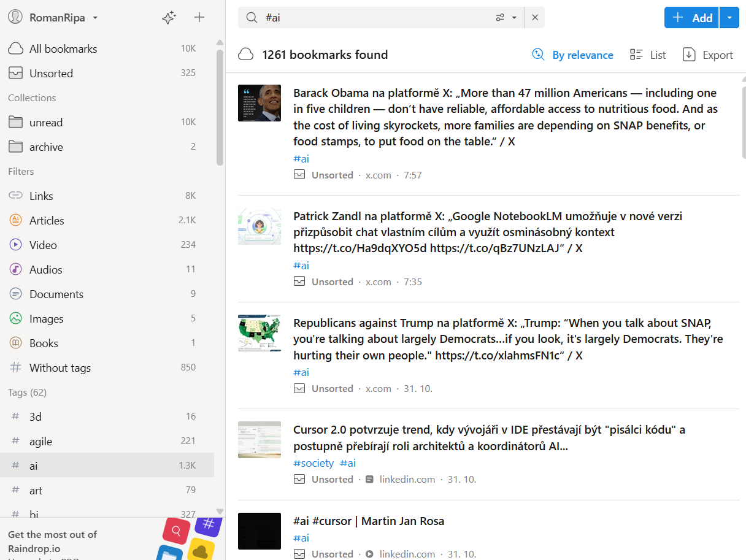
Task: Filter by Books
Action: tap(107, 343)
